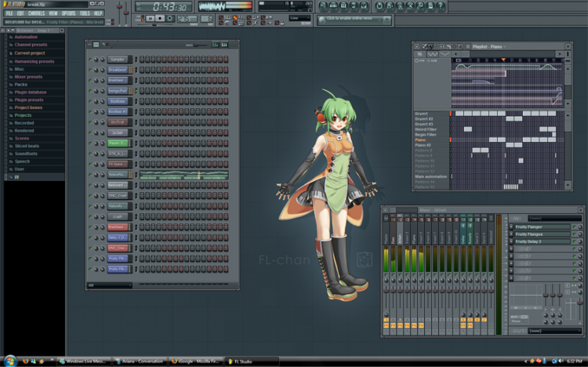The height and width of the screenshot is (367, 588).
Task: Open Mixer IN input dropdown
Action: pos(555,218)
